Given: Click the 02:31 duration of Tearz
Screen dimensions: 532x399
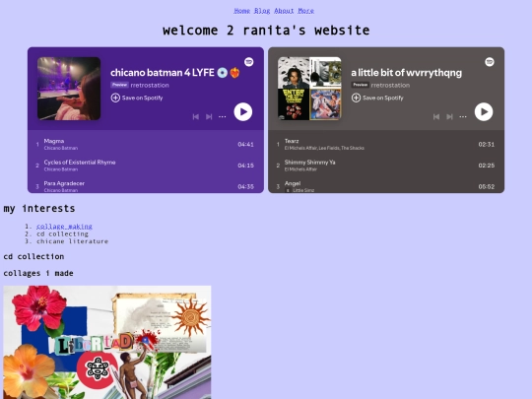Looking at the screenshot, I should 487,144.
